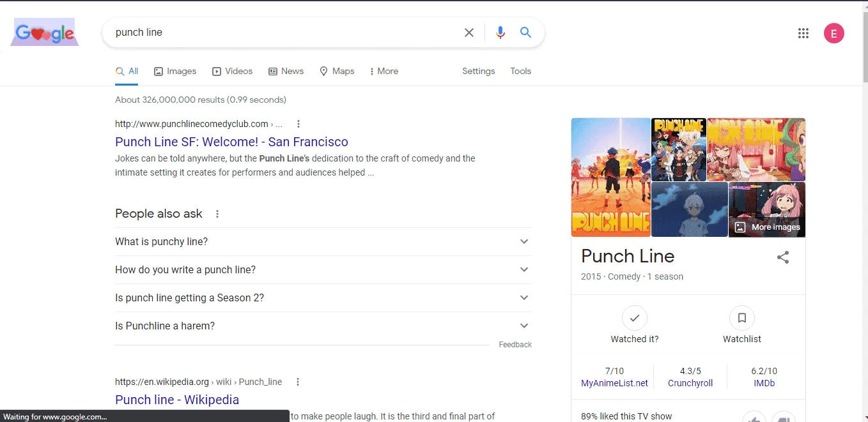This screenshot has height=422, width=868.
Task: Open the More search categories dropdown
Action: (x=384, y=71)
